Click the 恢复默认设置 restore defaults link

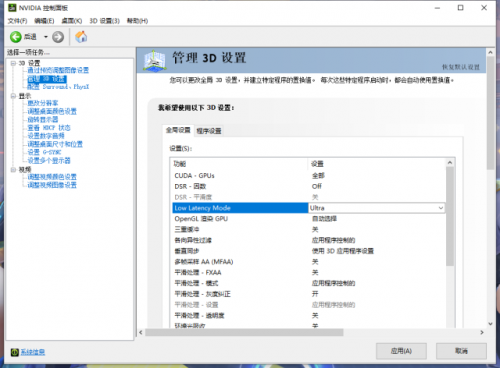[461, 67]
